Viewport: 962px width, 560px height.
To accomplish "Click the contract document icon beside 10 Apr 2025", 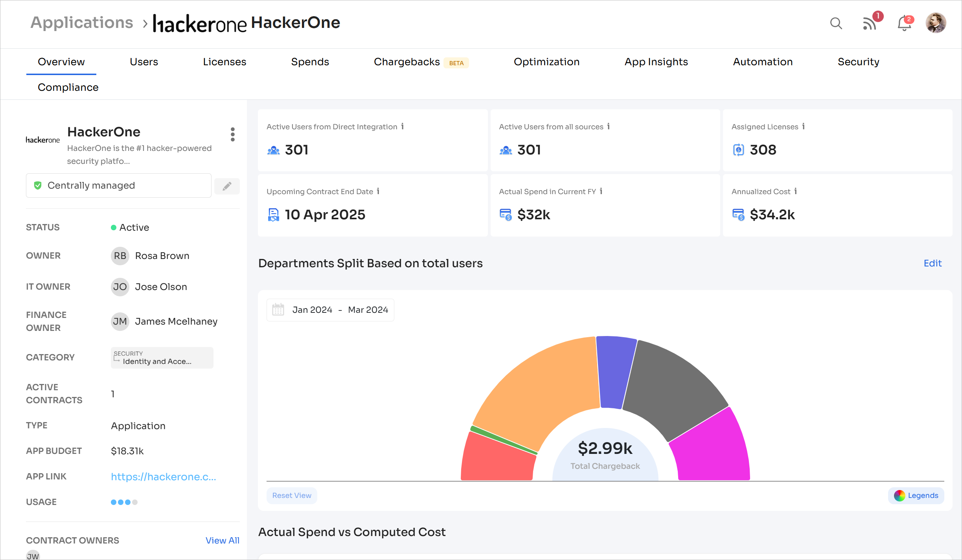I will (x=273, y=215).
